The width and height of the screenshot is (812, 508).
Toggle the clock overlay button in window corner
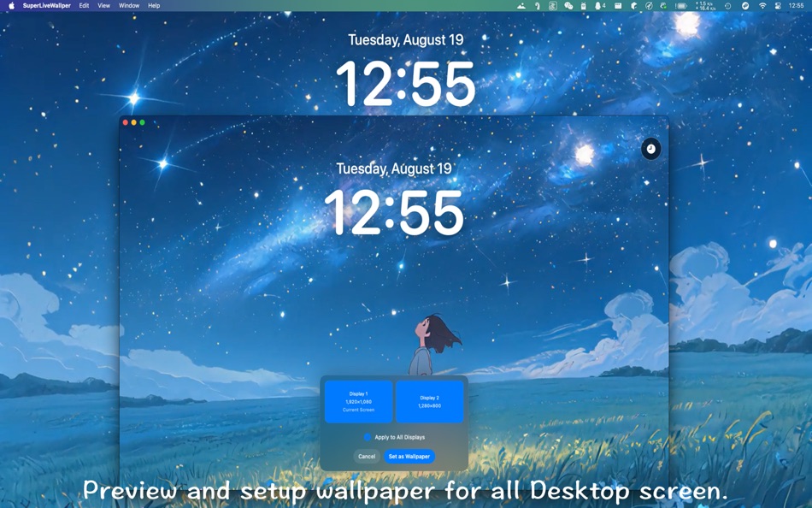tap(651, 148)
